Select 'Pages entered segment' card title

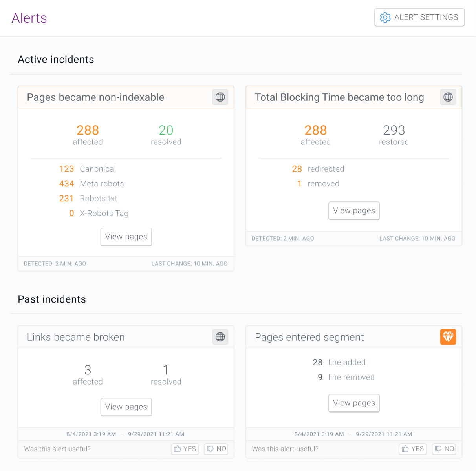click(309, 337)
